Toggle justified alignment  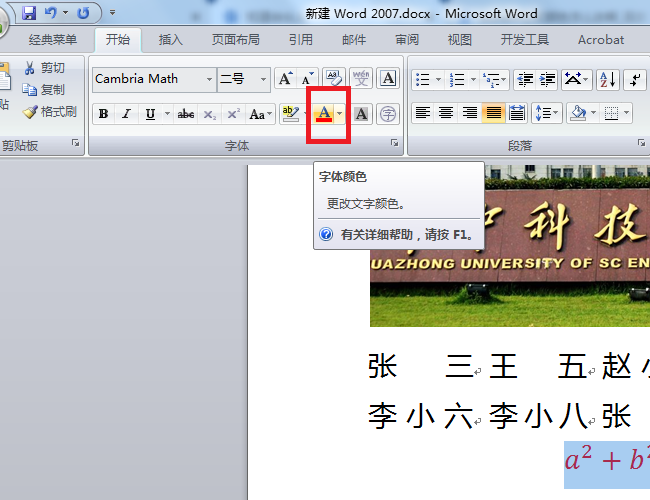pyautogui.click(x=493, y=113)
